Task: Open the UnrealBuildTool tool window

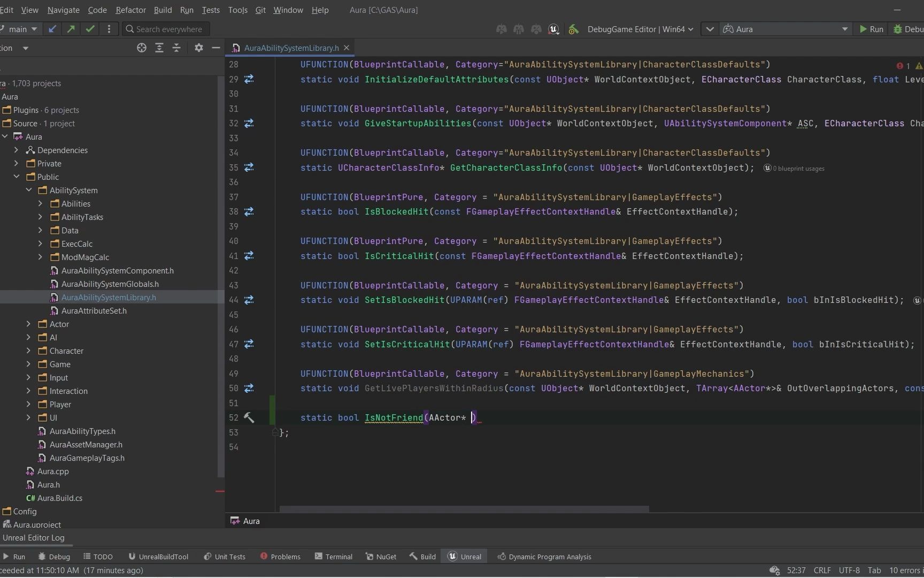Action: pos(158,557)
